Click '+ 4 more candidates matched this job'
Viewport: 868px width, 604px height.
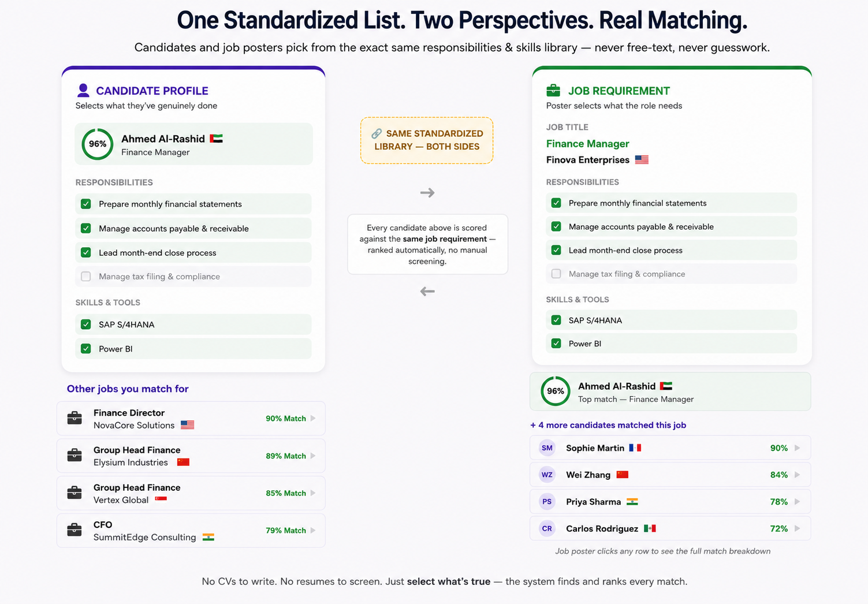(608, 425)
